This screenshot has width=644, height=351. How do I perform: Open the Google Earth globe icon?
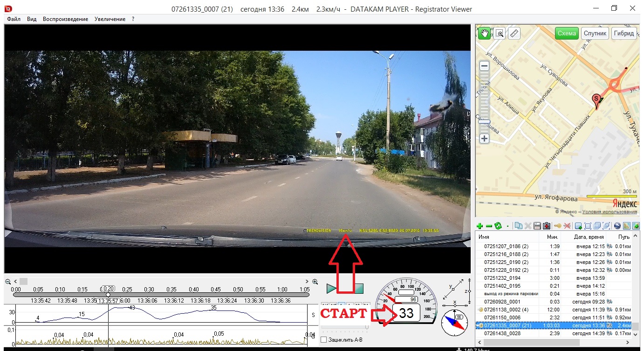point(617,226)
